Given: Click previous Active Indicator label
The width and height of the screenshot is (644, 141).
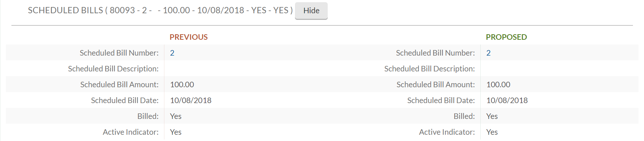Looking at the screenshot, I should pyautogui.click(x=131, y=132).
